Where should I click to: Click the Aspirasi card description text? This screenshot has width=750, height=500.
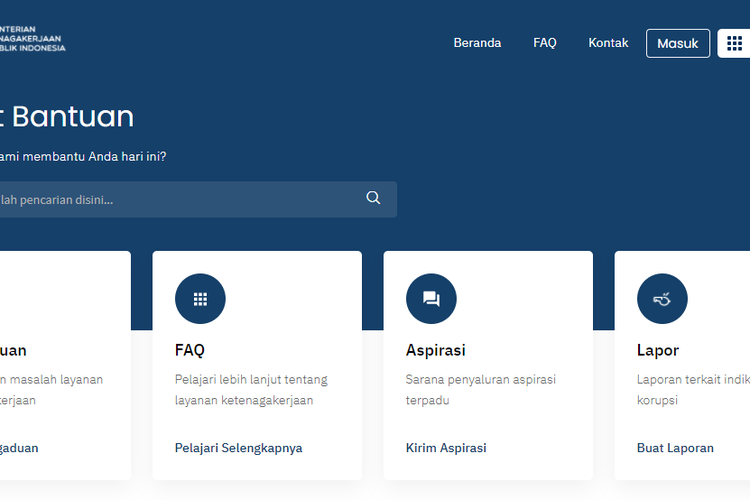(x=480, y=390)
